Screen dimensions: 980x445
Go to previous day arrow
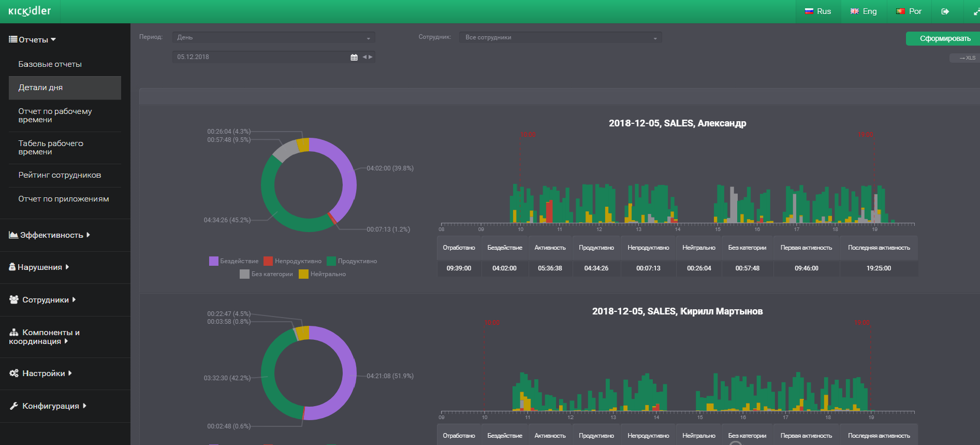[x=364, y=57]
